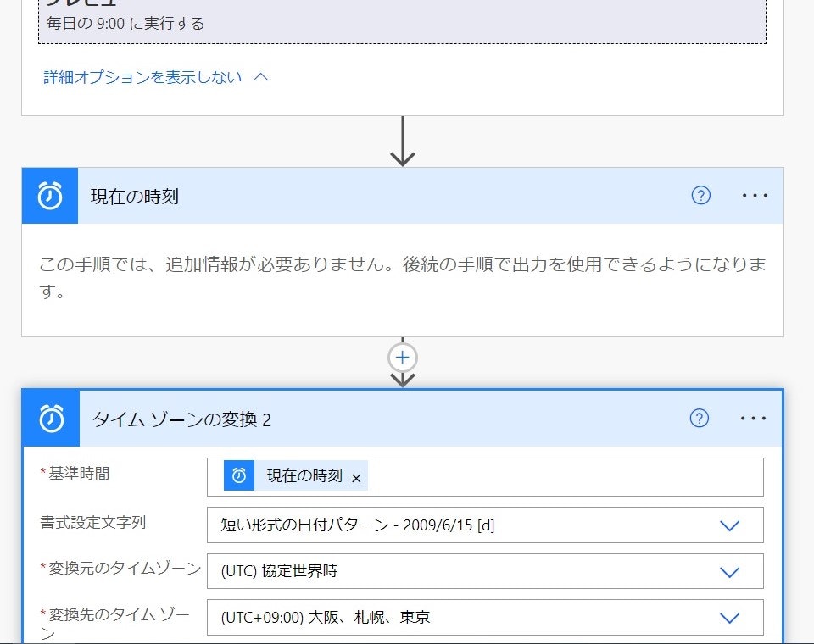Click the 毎日の 9:00 に実行する preview text
Viewport: 814px width, 644px height.
point(125,24)
